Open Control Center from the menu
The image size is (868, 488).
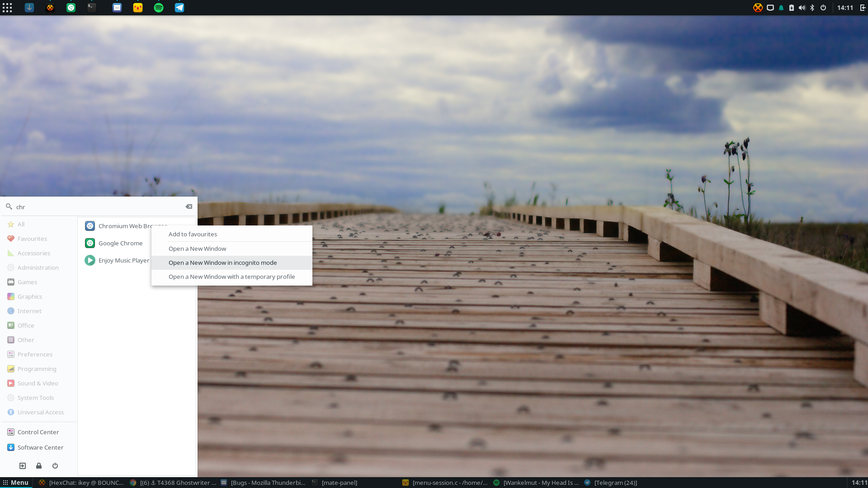39,432
